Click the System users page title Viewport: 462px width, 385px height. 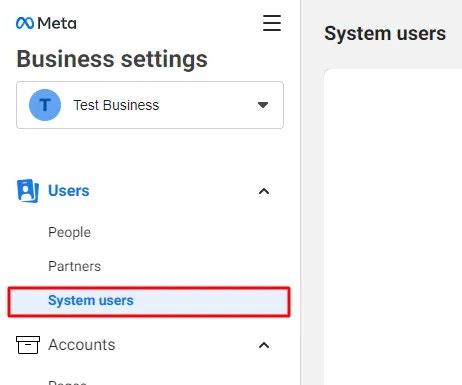pos(385,34)
